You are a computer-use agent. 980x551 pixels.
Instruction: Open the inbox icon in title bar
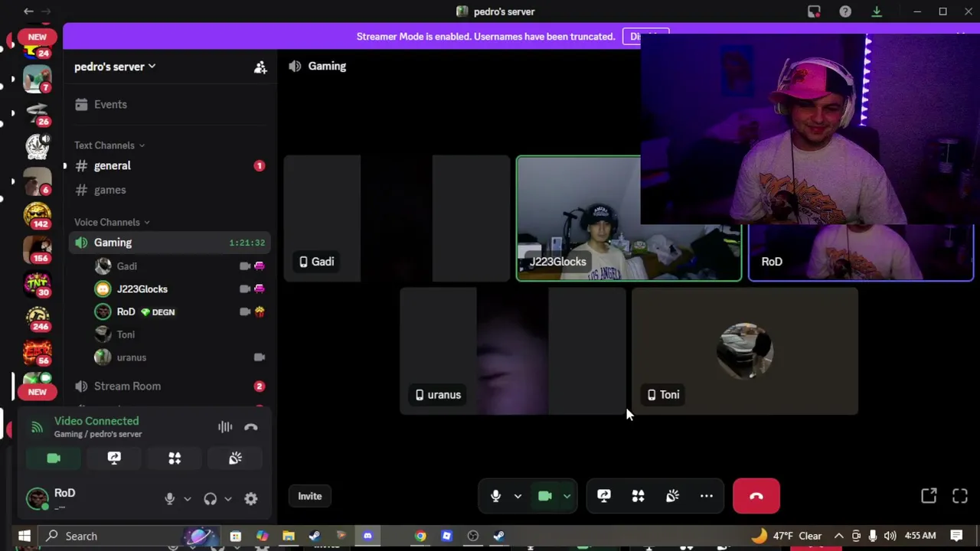pyautogui.click(x=814, y=11)
